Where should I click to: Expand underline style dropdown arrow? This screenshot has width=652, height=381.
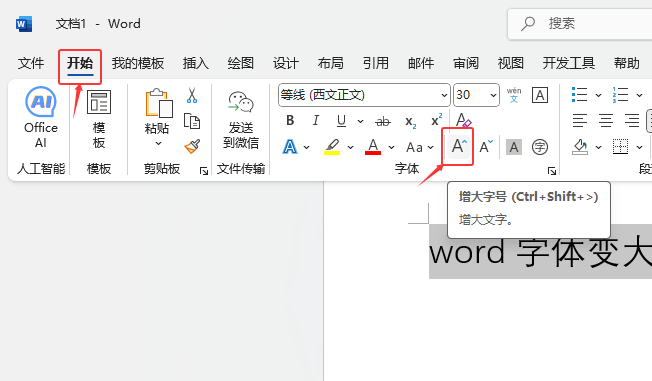click(x=361, y=121)
